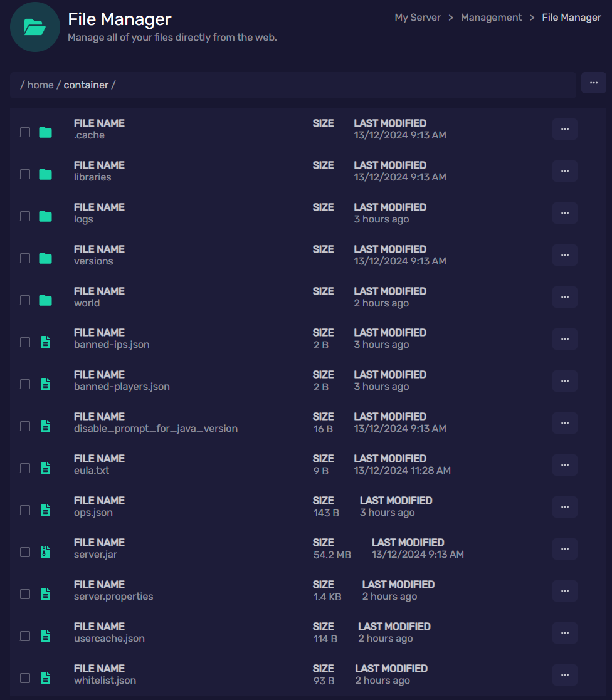This screenshot has height=700, width=612.
Task: Click the world folder icon
Action: pos(45,300)
